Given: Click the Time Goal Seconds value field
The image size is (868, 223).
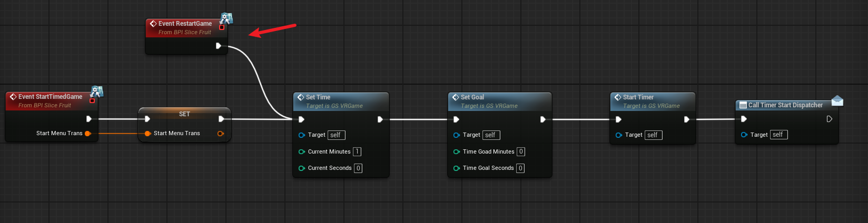Looking at the screenshot, I should pos(520,168).
